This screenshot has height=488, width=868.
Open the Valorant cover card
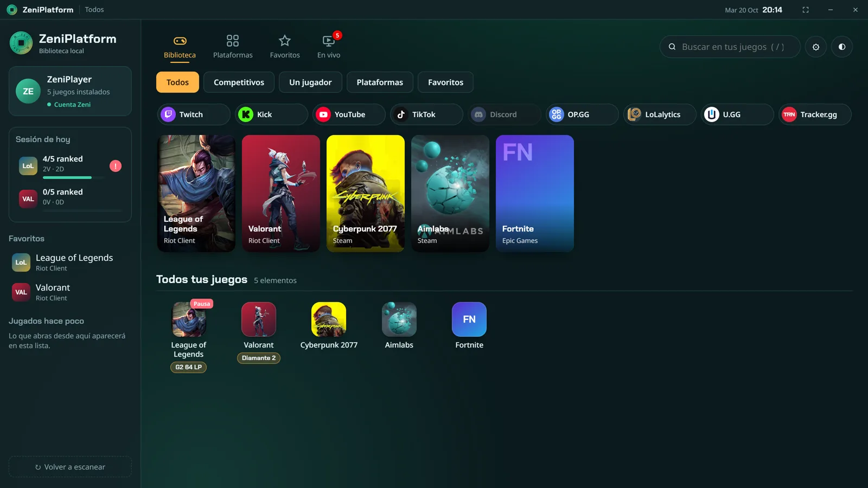281,194
